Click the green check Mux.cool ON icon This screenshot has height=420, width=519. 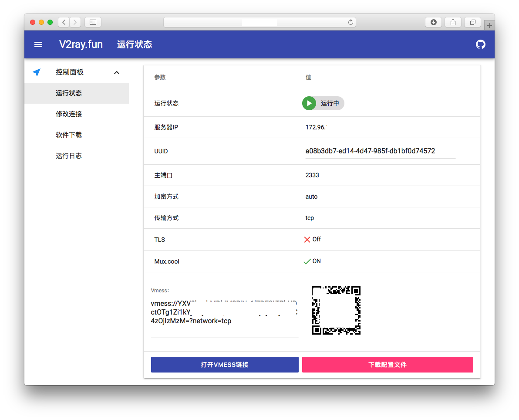click(307, 261)
